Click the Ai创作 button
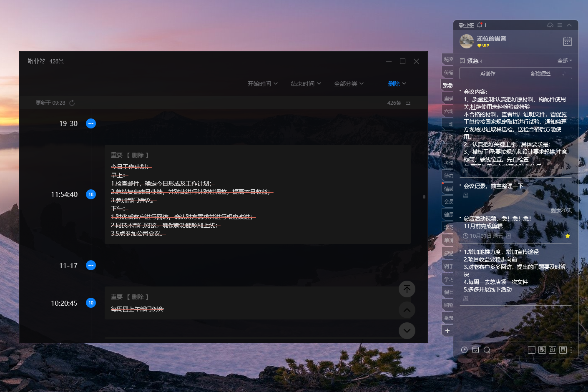588x392 pixels. 487,74
